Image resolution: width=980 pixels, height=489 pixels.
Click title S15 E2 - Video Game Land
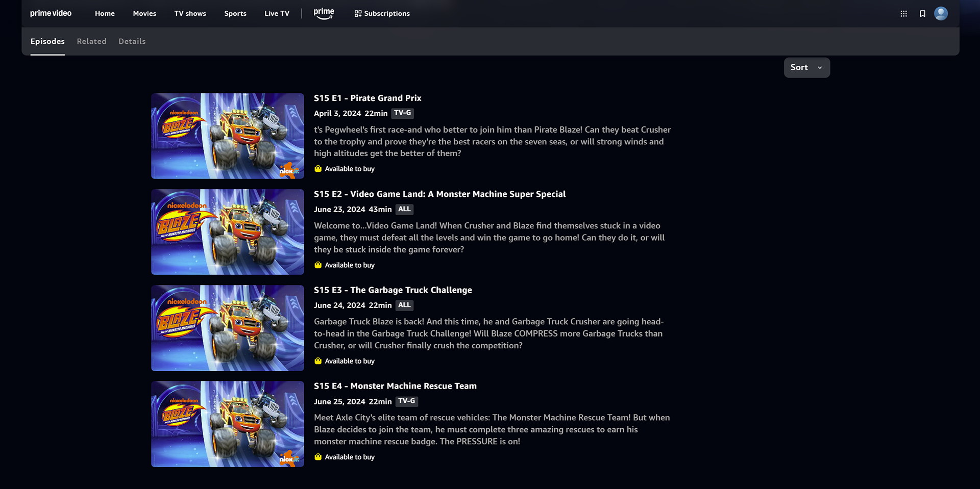pos(439,194)
